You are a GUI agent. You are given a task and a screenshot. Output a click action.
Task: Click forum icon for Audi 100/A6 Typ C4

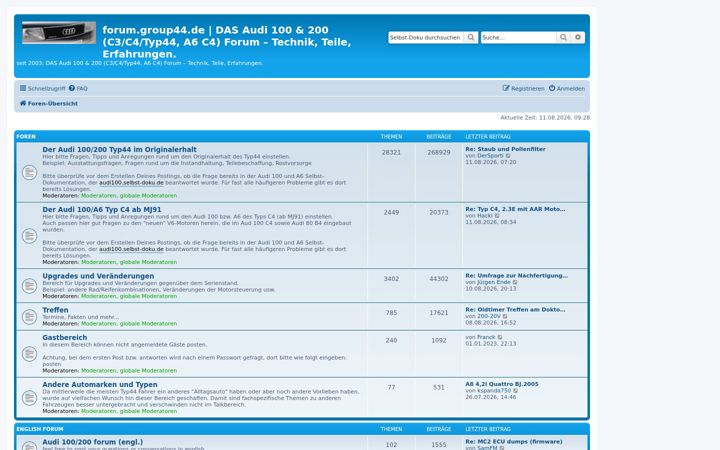[29, 236]
